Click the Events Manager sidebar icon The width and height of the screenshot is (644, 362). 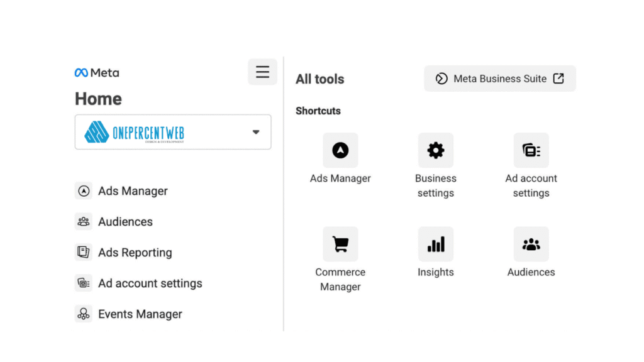[x=83, y=314]
